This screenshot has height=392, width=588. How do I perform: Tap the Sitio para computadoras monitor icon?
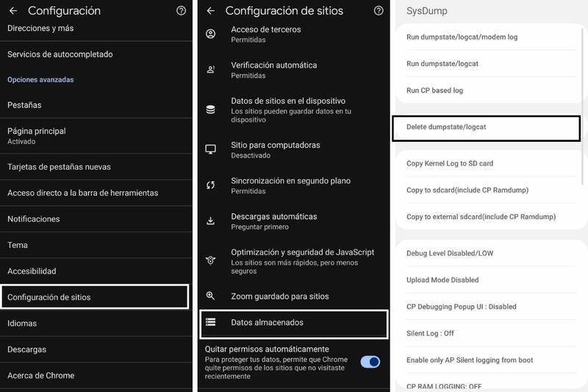tap(211, 149)
